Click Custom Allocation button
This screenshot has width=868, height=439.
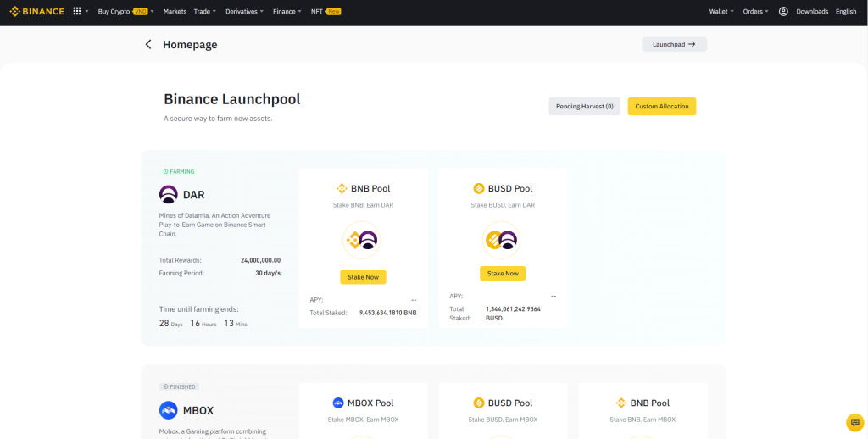click(x=661, y=106)
